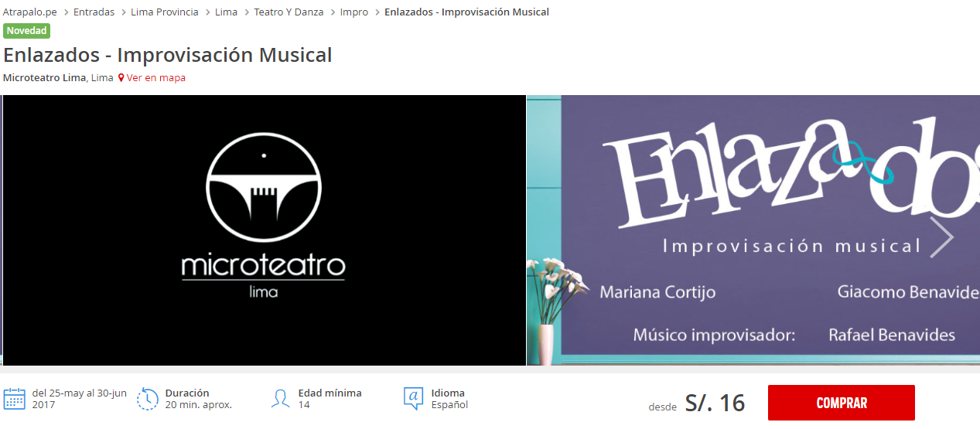Click the 'desde' price label
Viewport: 980px width, 429px height.
point(662,407)
